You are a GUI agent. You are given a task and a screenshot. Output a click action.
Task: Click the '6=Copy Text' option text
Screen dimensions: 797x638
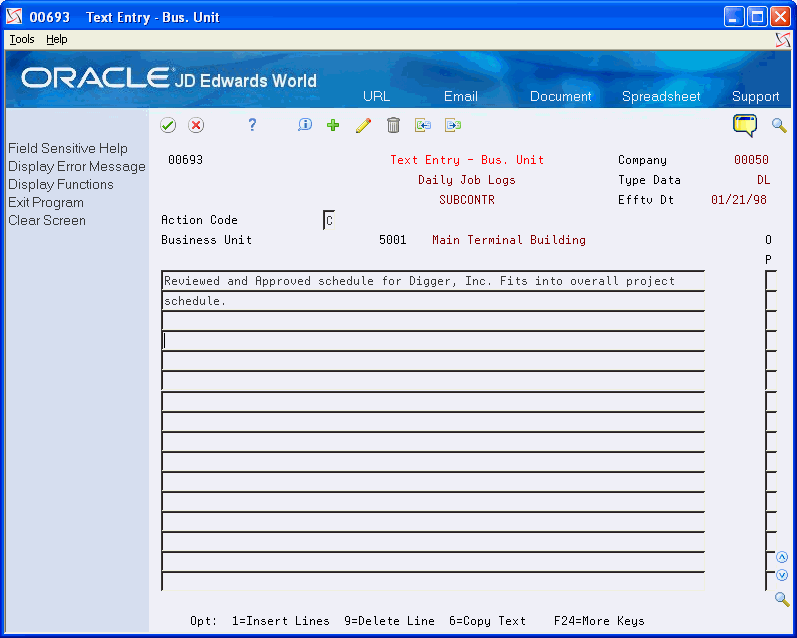point(487,621)
